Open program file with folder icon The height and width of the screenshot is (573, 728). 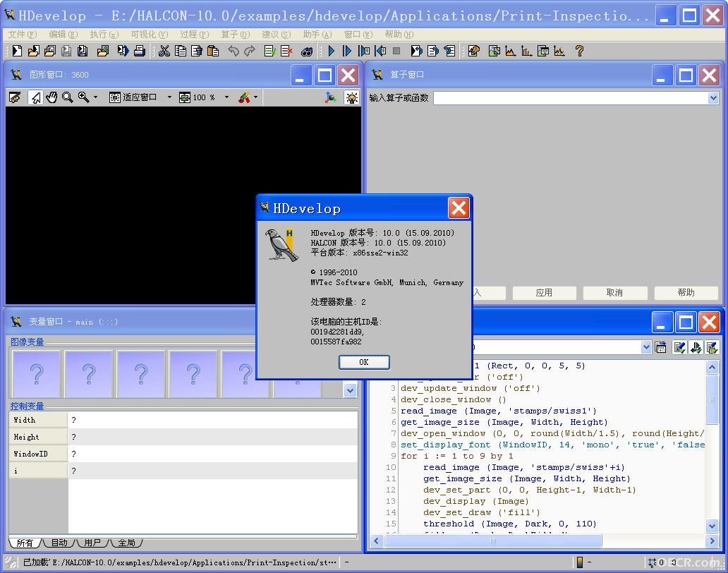pos(33,51)
